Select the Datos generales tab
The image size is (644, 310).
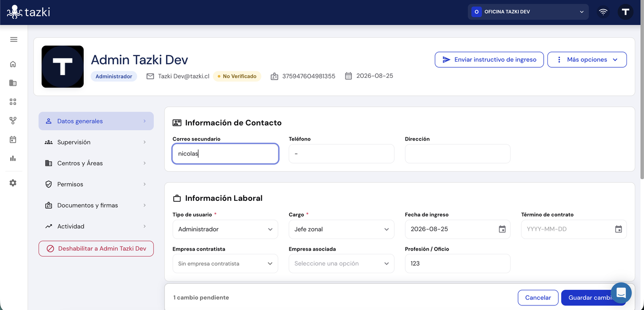[x=96, y=121]
